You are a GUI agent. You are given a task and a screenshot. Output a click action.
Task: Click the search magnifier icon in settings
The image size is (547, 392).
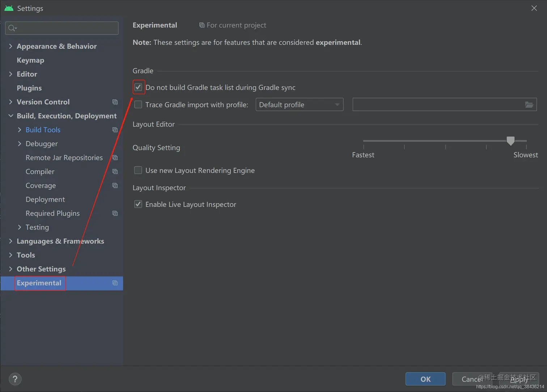click(12, 28)
